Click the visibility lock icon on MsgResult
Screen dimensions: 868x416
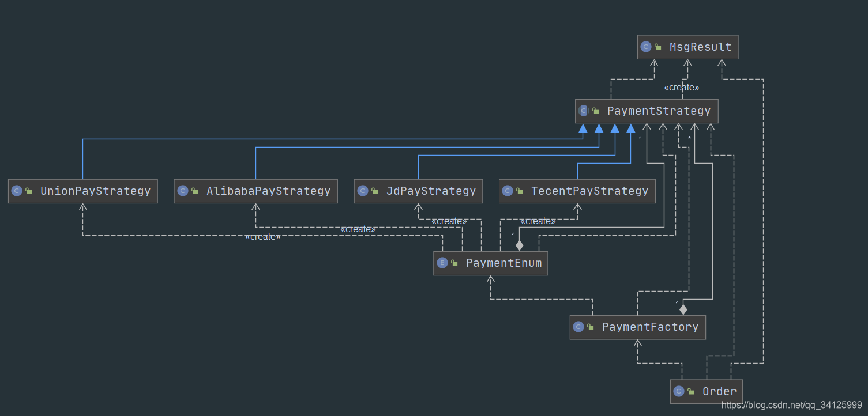click(658, 47)
